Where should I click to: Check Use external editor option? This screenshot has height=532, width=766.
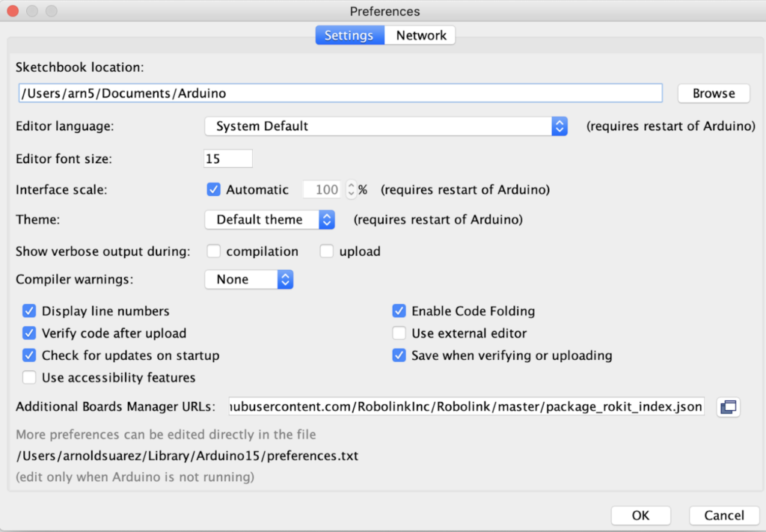(399, 333)
